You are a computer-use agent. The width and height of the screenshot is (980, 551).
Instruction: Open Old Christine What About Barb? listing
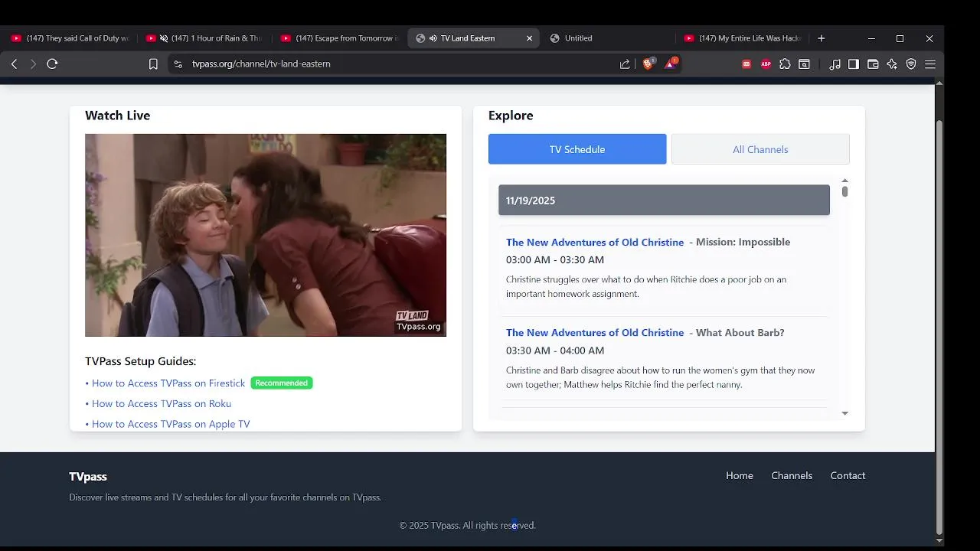(595, 333)
